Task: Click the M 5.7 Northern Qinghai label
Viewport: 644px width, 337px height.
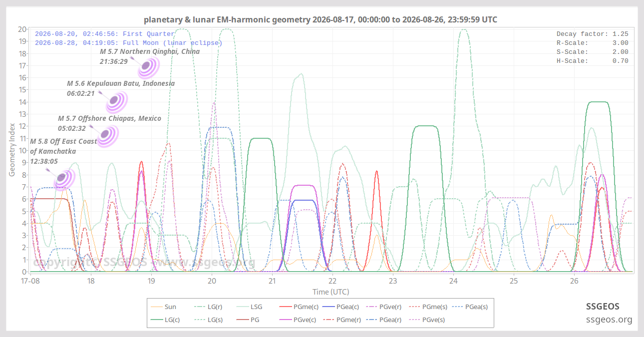Action: point(150,51)
